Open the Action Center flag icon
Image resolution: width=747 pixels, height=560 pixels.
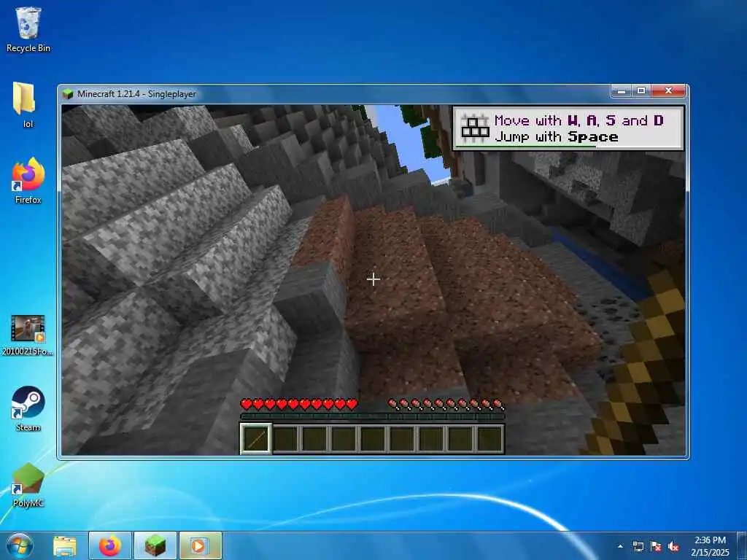(656, 547)
